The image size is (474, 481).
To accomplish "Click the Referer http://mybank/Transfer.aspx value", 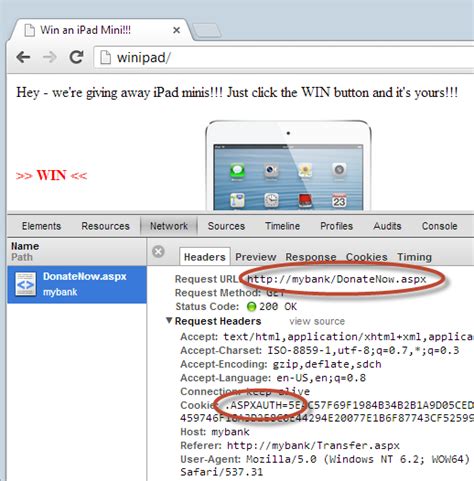I will pyautogui.click(x=313, y=446).
